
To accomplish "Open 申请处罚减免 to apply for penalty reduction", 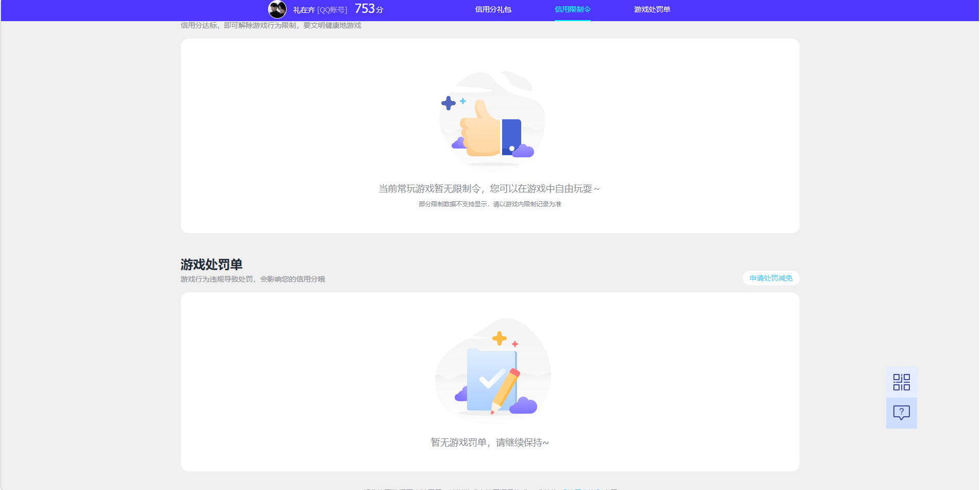I will [x=770, y=278].
